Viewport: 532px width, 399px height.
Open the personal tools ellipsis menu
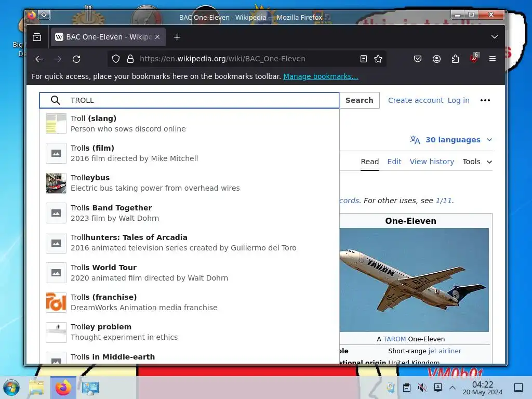(x=485, y=100)
